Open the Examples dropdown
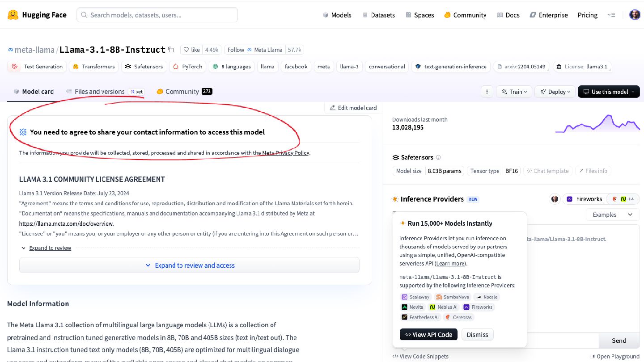The height and width of the screenshot is (362, 644). click(x=613, y=215)
